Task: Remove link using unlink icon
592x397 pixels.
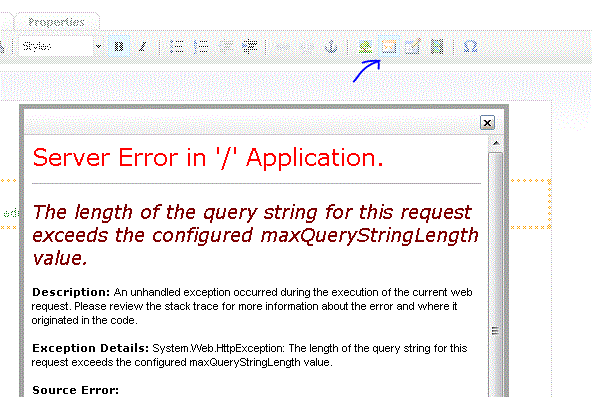Action: [x=306, y=47]
